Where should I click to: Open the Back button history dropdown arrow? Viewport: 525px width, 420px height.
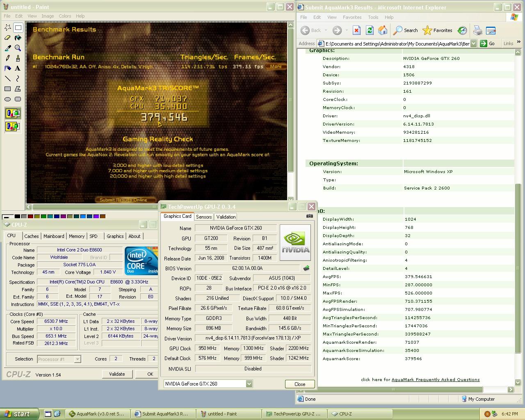[x=326, y=30]
